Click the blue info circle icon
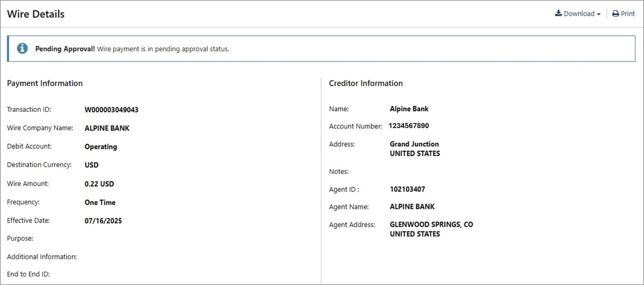The width and height of the screenshot is (644, 285). point(22,48)
